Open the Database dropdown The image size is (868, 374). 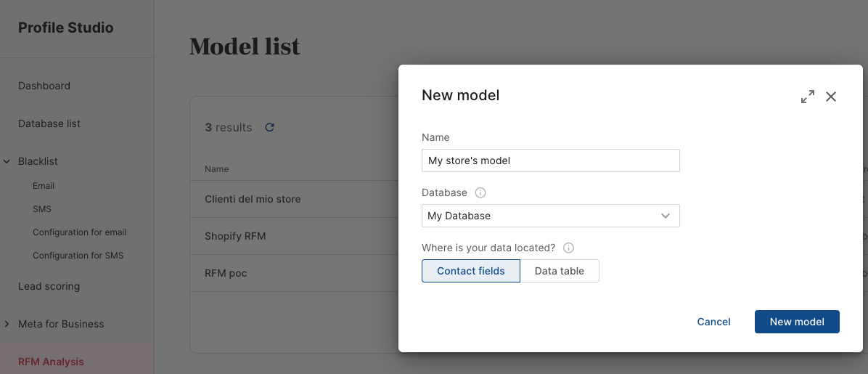tap(550, 216)
